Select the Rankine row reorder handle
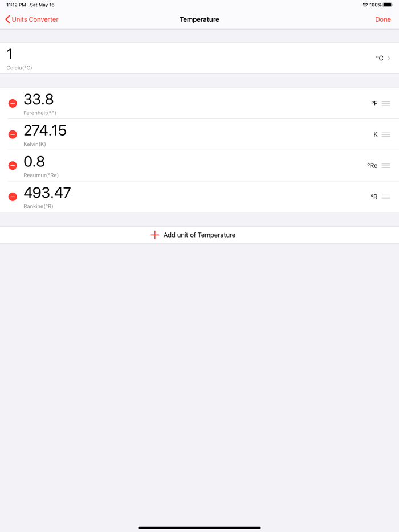The width and height of the screenshot is (399, 532). point(385,196)
